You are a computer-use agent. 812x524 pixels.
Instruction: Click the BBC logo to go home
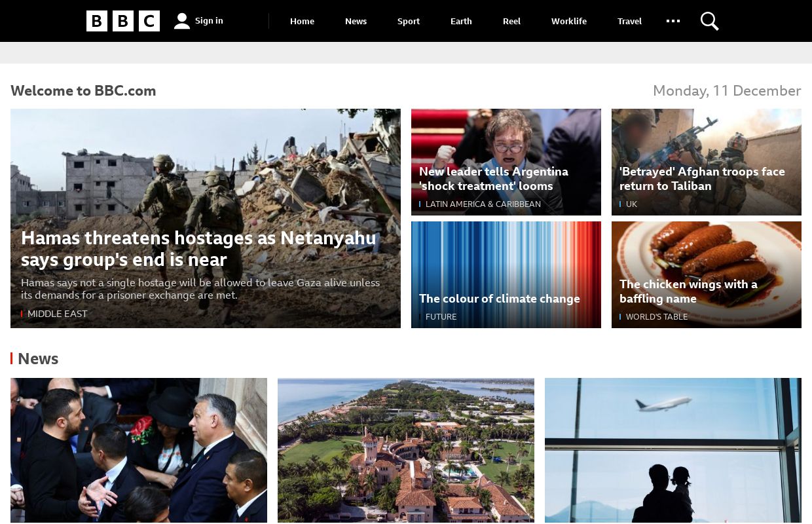(x=123, y=21)
